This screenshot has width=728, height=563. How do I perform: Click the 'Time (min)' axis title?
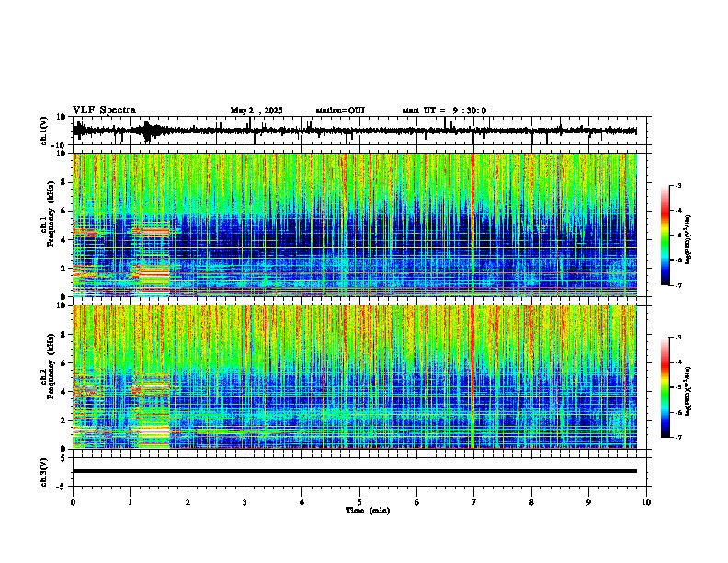point(368,511)
